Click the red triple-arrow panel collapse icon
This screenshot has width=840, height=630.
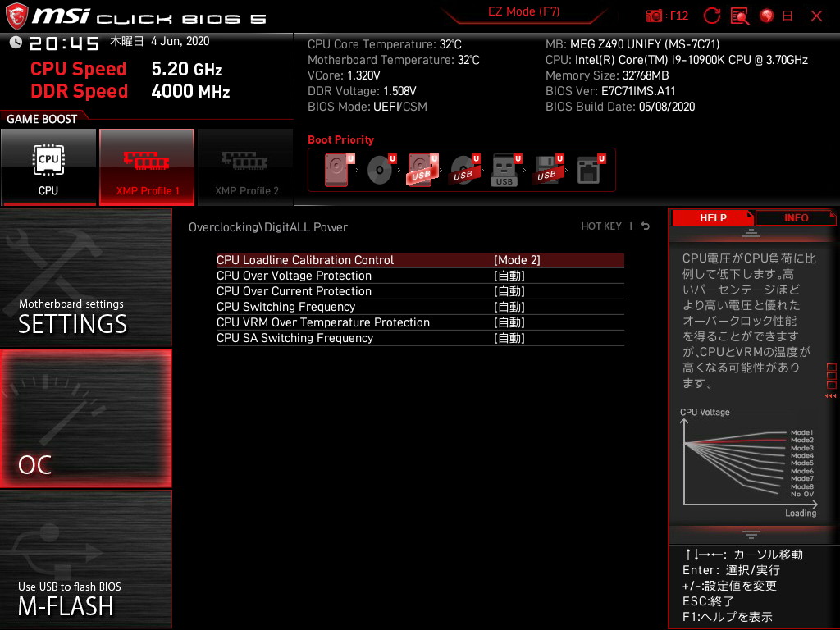coord(831,396)
